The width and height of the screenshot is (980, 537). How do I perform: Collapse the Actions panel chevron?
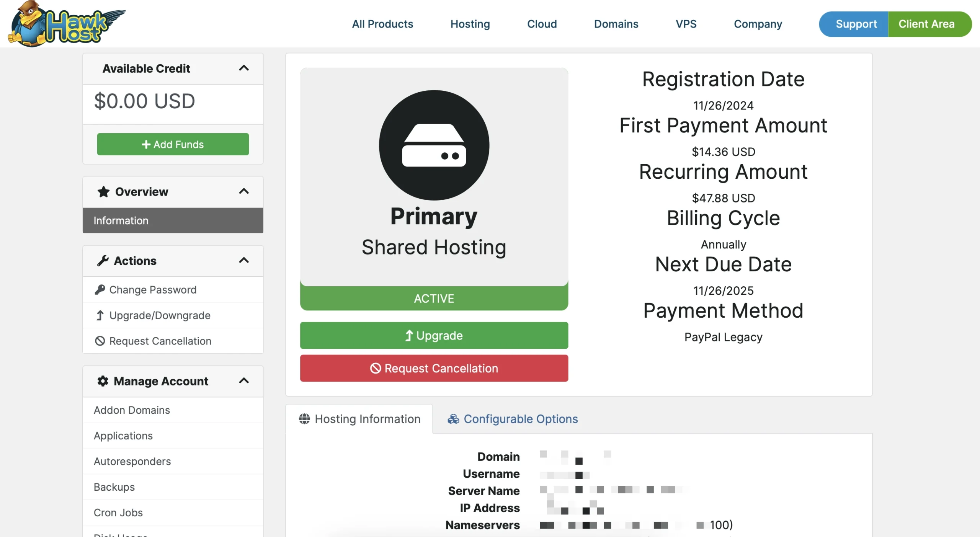(x=244, y=261)
